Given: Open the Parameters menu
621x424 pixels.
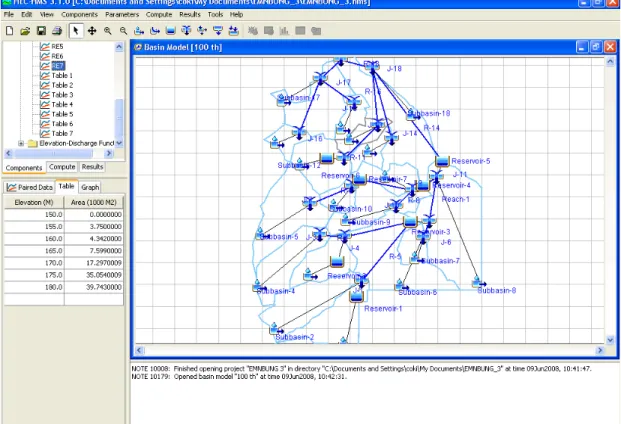Looking at the screenshot, I should click(x=122, y=15).
